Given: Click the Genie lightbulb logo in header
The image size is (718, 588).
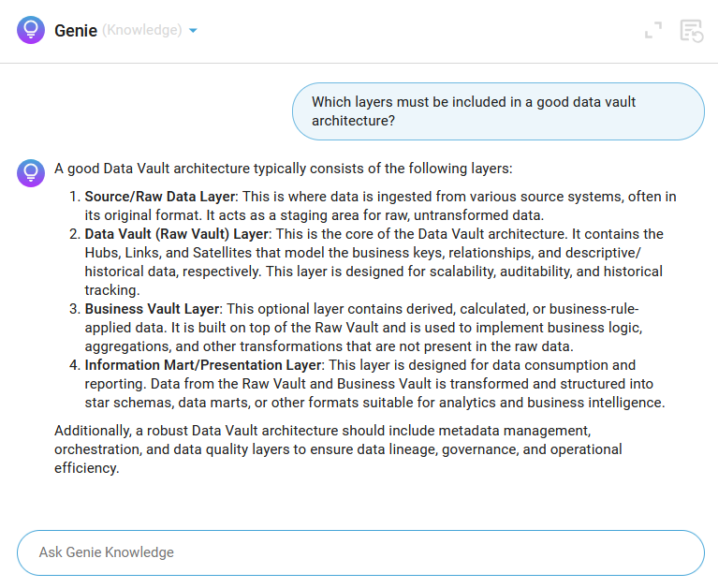Looking at the screenshot, I should (30, 30).
